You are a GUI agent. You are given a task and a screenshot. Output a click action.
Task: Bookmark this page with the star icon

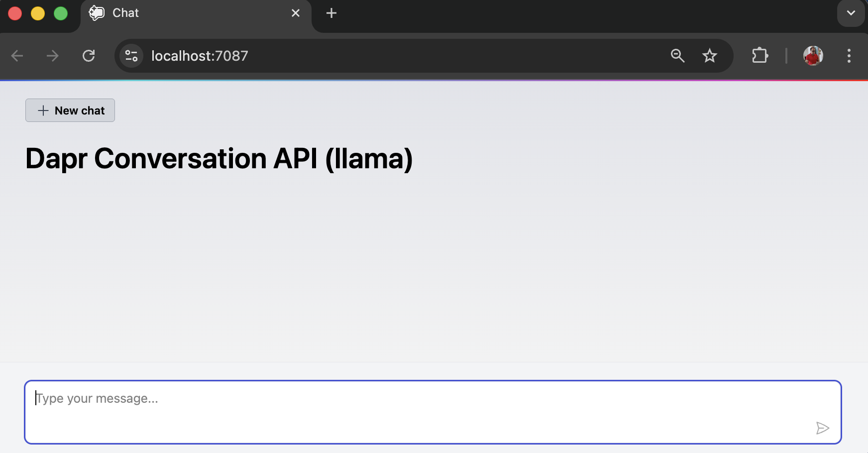[710, 56]
